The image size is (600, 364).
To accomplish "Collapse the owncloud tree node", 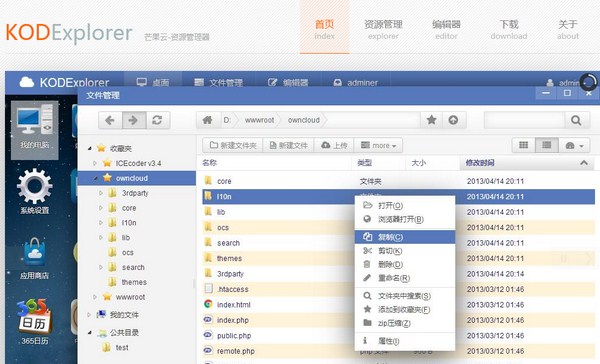I will [95, 178].
